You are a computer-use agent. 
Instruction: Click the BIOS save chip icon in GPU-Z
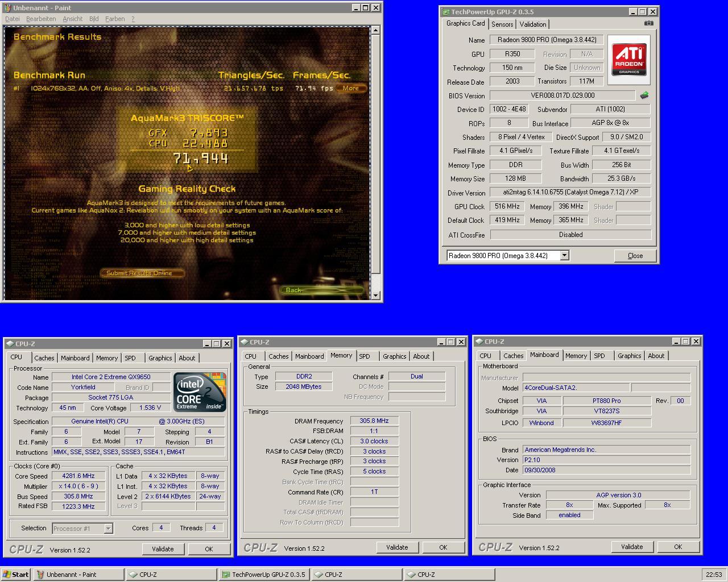[x=644, y=95]
